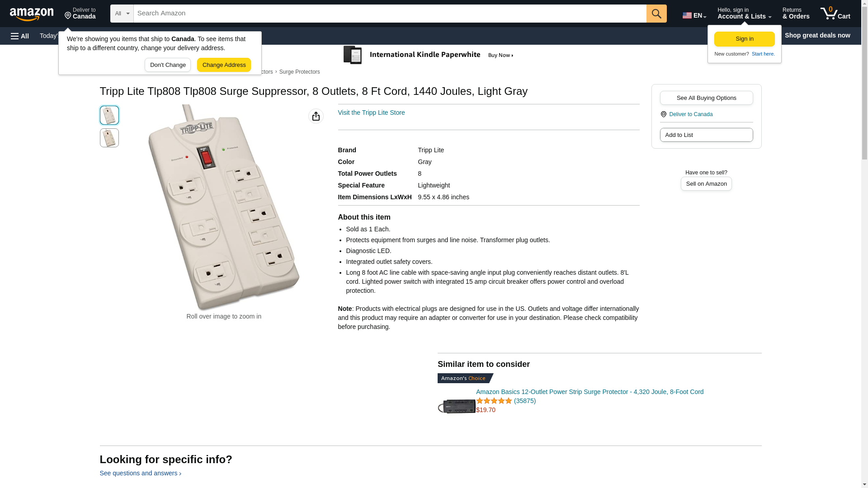Open the shopping cart
The width and height of the screenshot is (868, 488).
pyautogui.click(x=835, y=14)
